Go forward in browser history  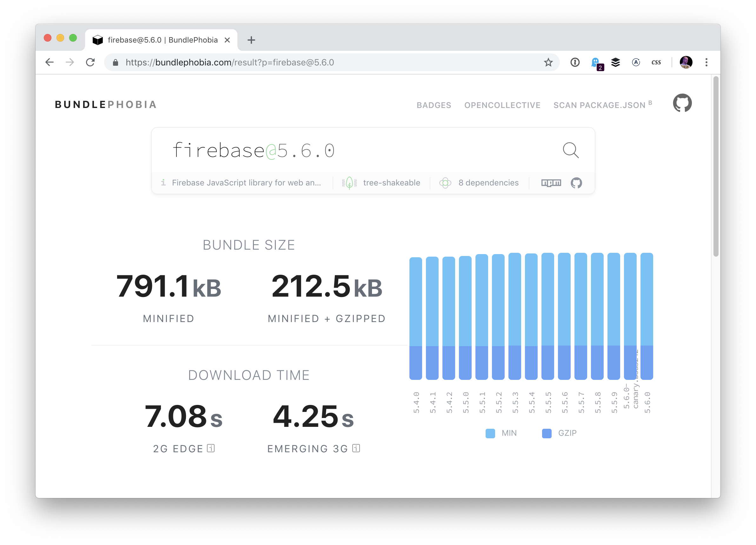pos(70,62)
